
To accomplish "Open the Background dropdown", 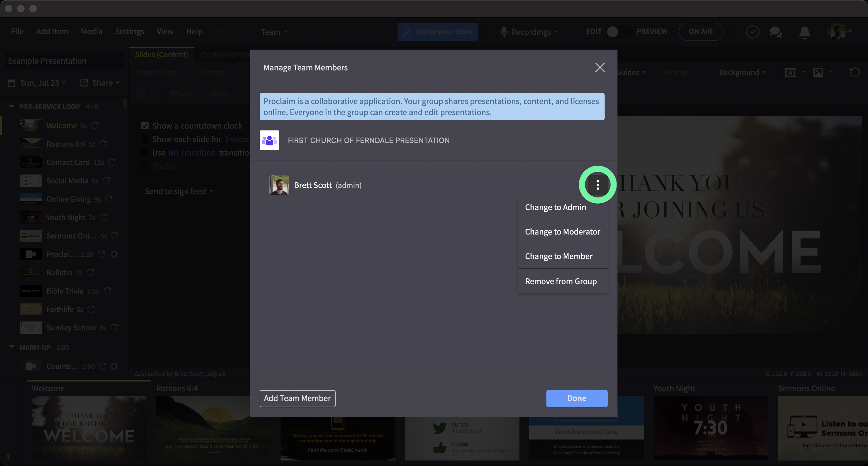I will [742, 72].
